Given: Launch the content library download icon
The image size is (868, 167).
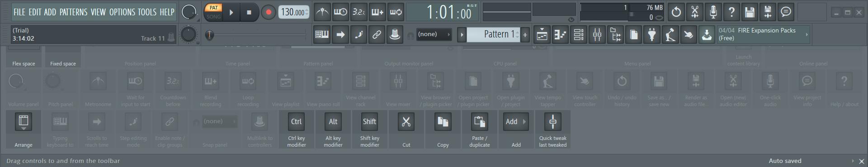Looking at the screenshot, I should pos(707,34).
